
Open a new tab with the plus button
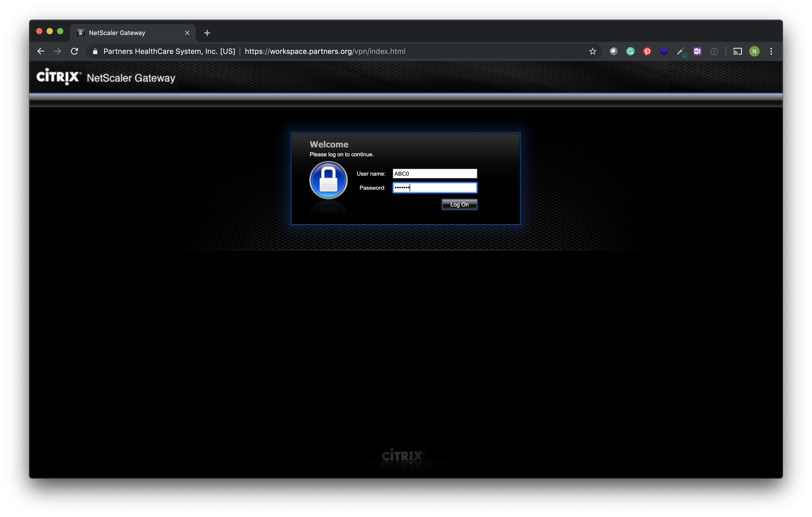[207, 33]
